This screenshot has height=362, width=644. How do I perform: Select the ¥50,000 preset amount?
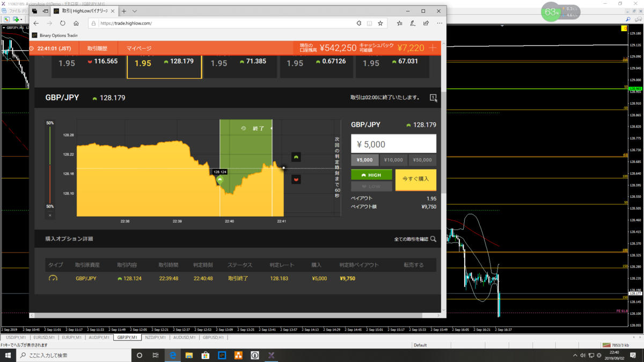tap(422, 160)
